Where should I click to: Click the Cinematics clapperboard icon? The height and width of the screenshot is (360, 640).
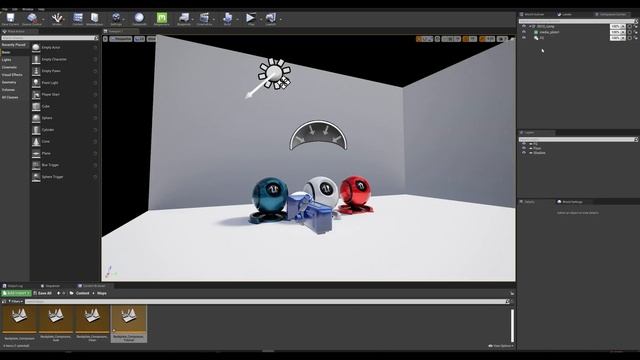[204, 18]
